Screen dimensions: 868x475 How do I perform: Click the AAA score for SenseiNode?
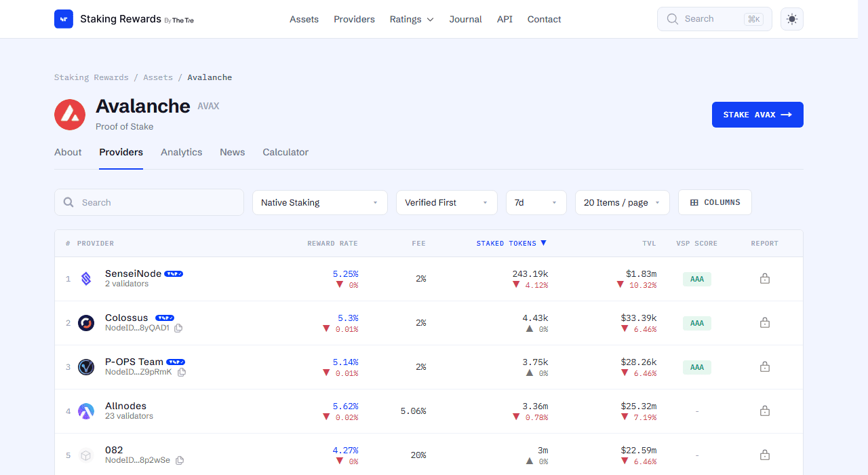697,279
